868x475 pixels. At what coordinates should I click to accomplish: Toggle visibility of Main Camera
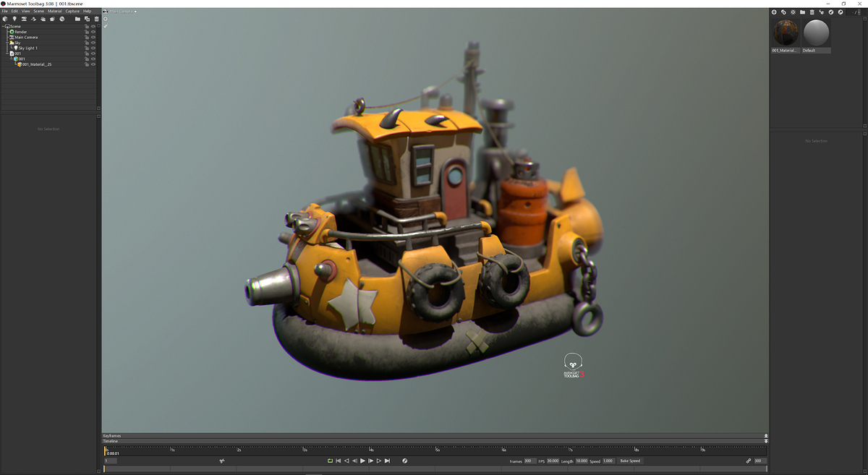coord(93,38)
